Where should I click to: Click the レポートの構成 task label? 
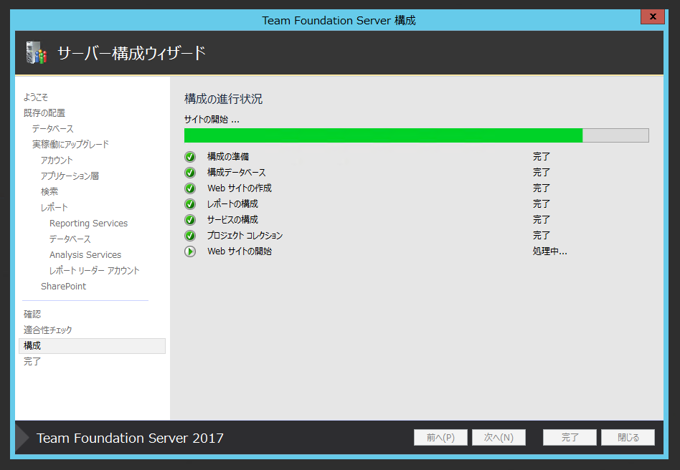click(x=232, y=204)
